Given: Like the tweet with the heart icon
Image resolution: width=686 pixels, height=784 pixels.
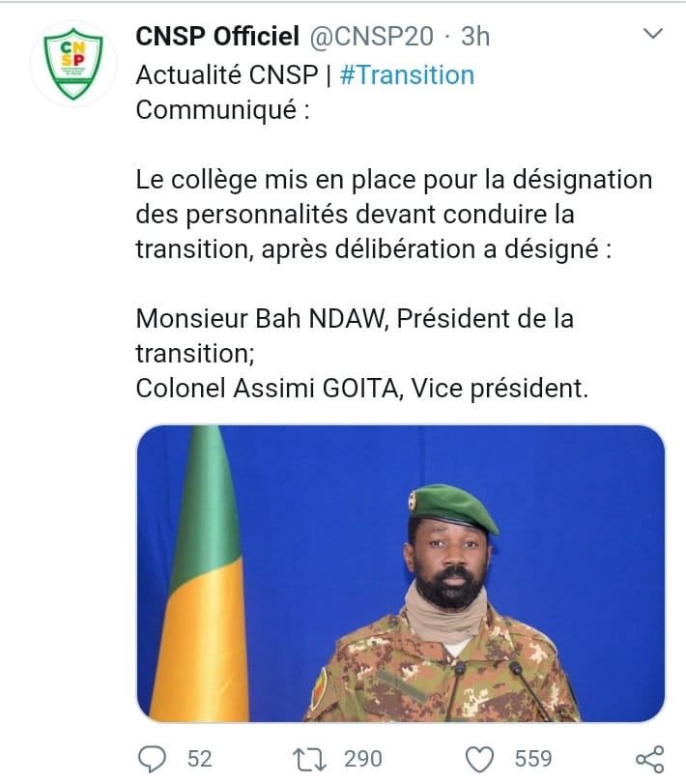Looking at the screenshot, I should coord(480,758).
